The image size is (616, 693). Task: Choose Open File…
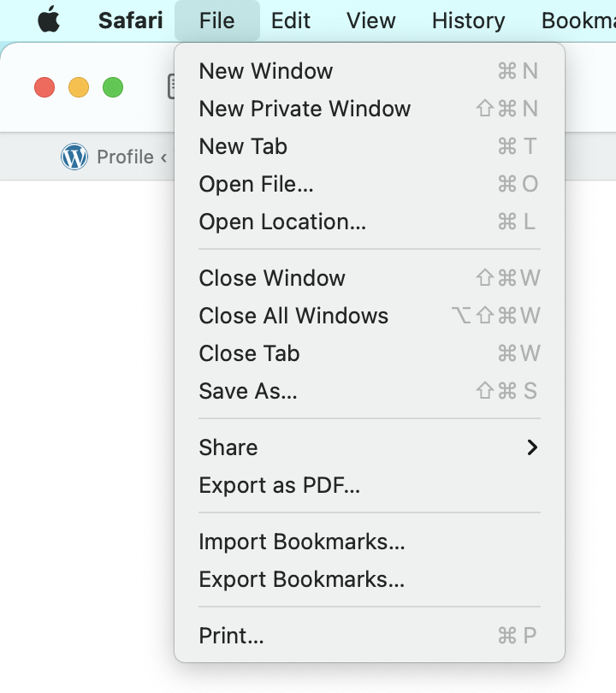click(370, 184)
